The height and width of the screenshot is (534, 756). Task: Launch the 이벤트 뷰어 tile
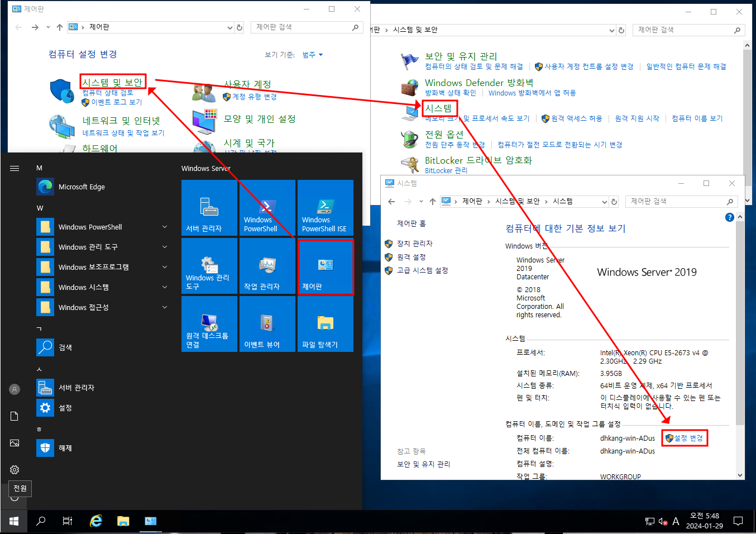point(267,324)
